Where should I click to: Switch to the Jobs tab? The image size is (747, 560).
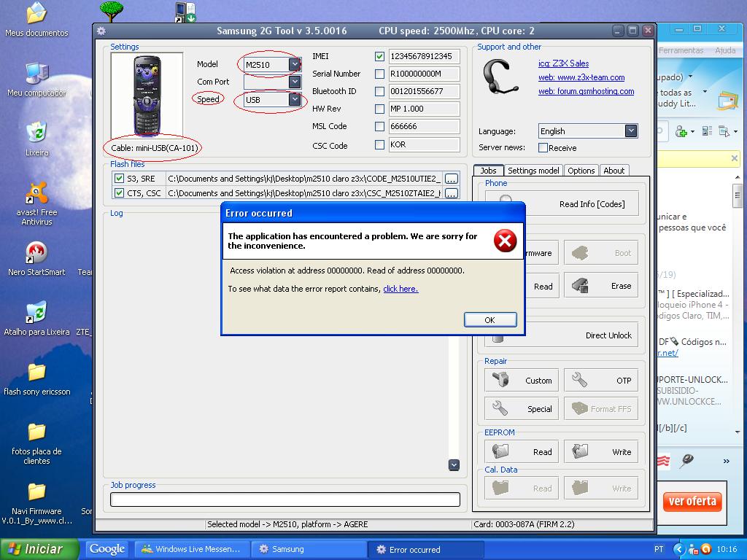(x=488, y=171)
